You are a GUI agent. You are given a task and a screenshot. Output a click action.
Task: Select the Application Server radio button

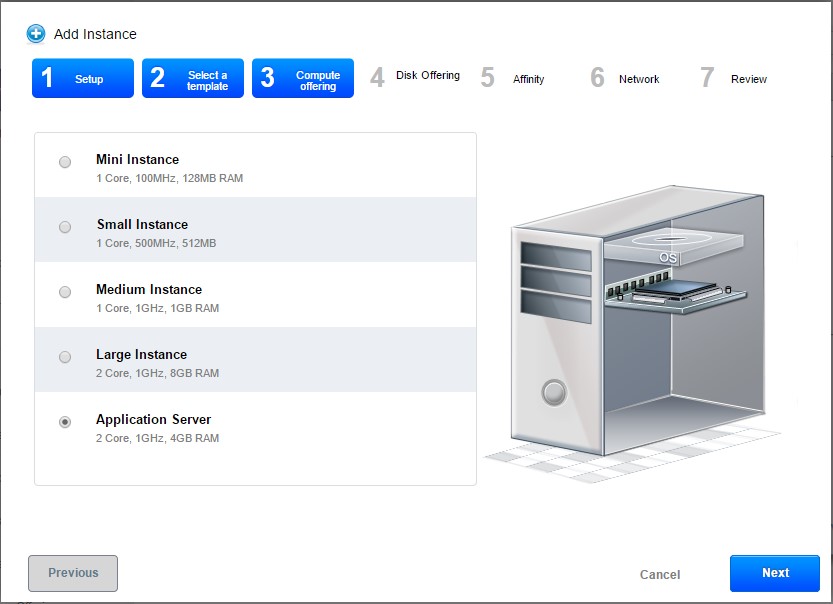tap(65, 422)
